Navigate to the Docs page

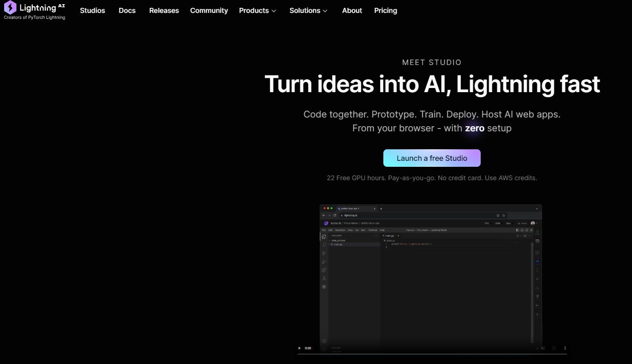pos(127,10)
